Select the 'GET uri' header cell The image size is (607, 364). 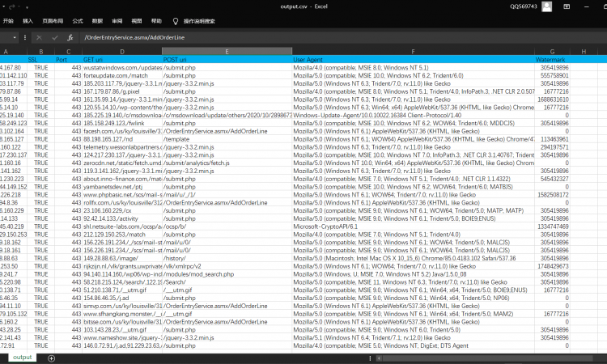122,60
